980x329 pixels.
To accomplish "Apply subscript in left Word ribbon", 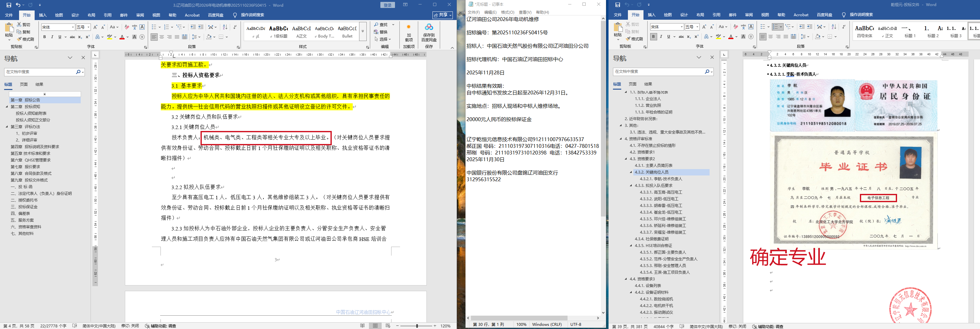I will [x=80, y=37].
